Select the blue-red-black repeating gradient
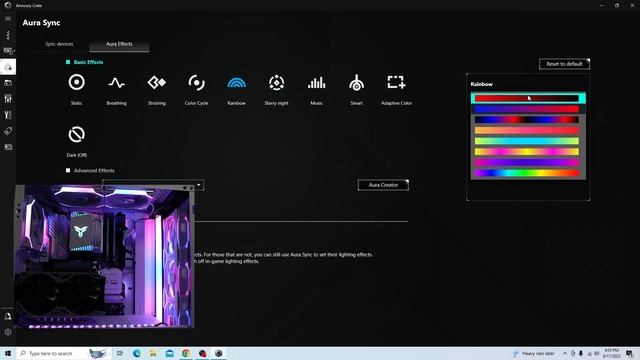 527,120
